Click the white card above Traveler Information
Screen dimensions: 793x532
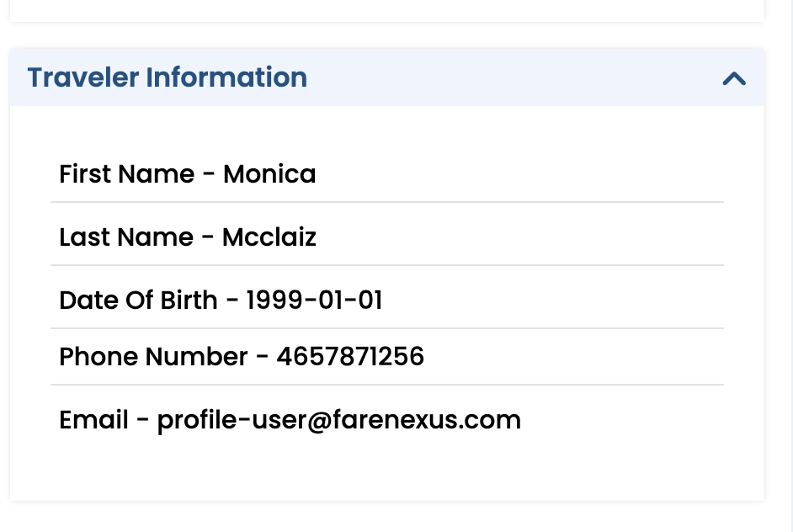(x=387, y=10)
